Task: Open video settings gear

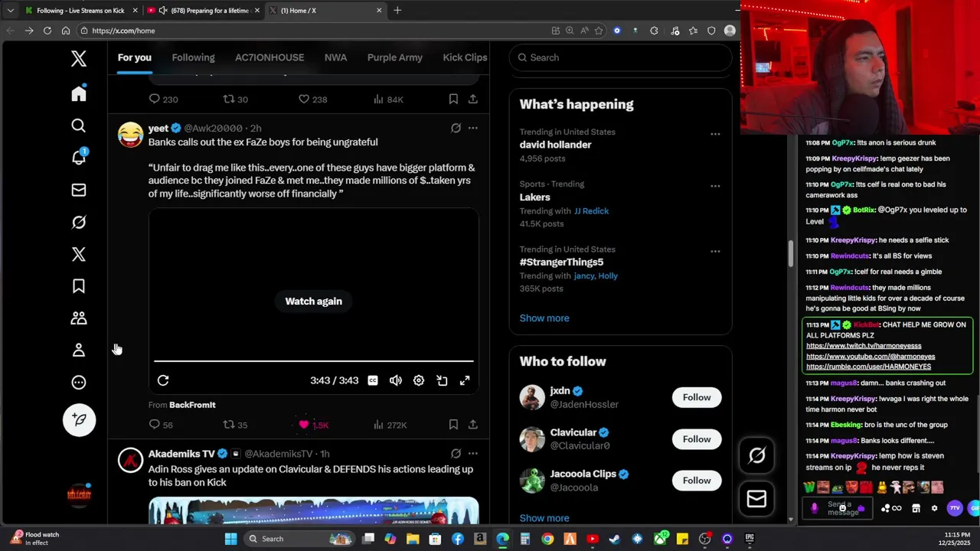Action: coord(419,380)
